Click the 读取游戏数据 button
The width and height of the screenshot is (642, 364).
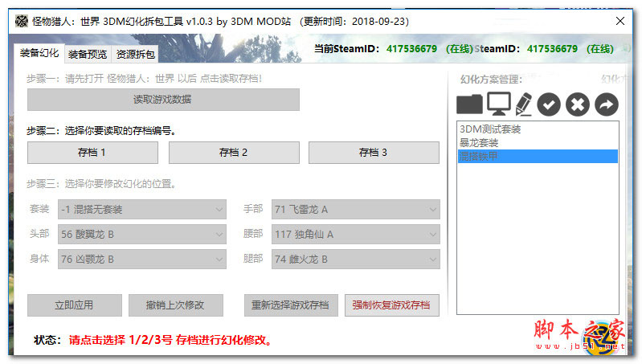click(x=163, y=100)
